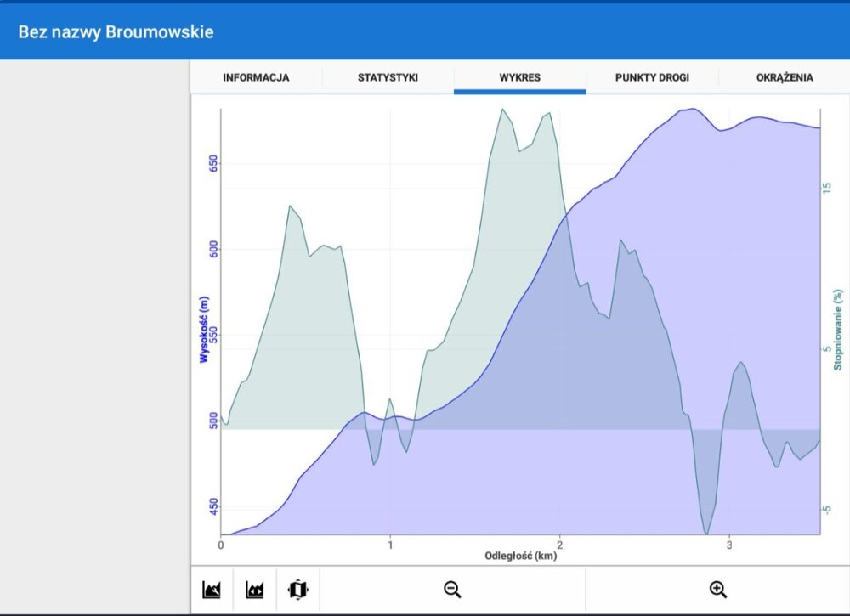Open the Informacja tab
Viewport: 850px width, 616px height.
click(256, 77)
